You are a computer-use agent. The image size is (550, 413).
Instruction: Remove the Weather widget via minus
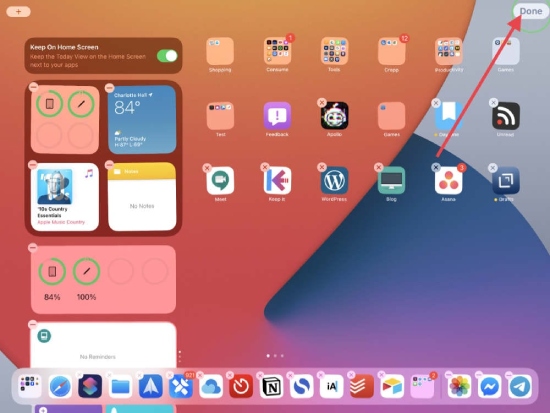coord(109,87)
